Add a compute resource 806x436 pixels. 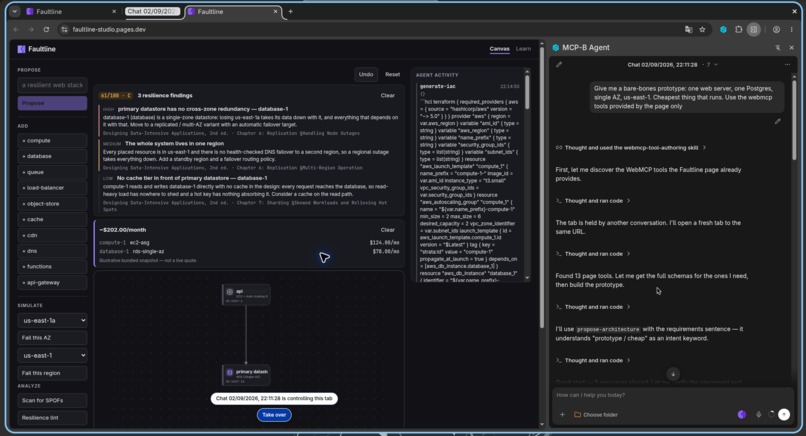[x=52, y=140]
